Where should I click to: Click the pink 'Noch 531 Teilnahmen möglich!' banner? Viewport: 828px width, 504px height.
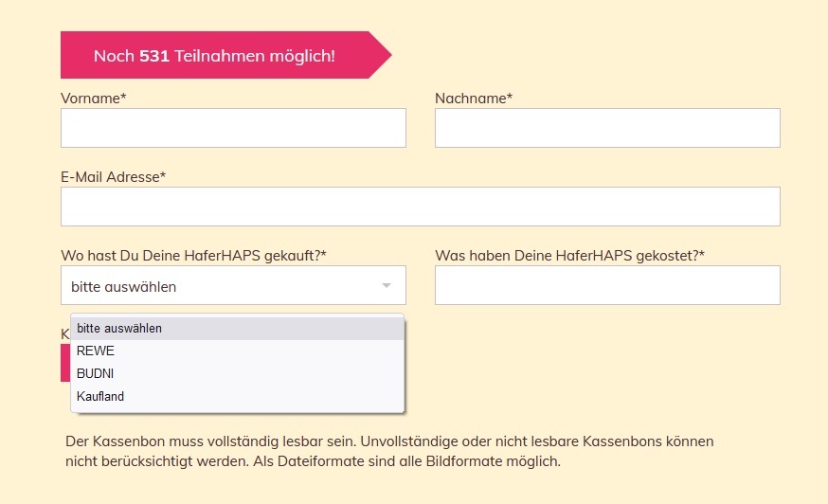tap(226, 55)
